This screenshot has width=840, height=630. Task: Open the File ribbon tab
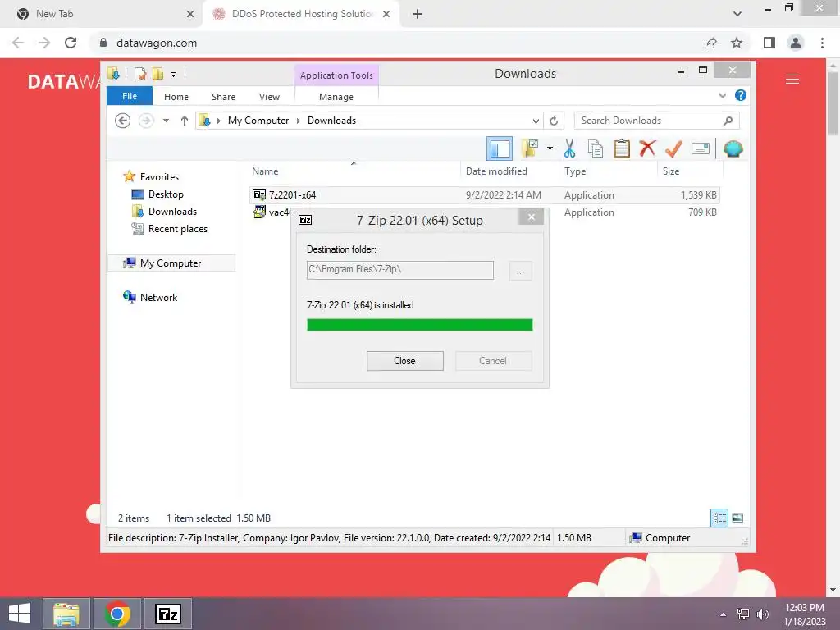pos(130,96)
